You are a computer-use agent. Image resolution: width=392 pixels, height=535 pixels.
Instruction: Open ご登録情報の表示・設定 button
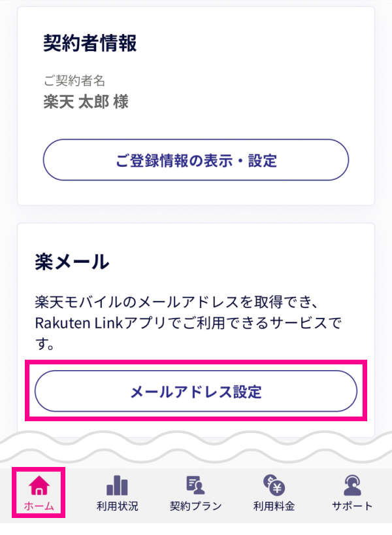pos(195,160)
